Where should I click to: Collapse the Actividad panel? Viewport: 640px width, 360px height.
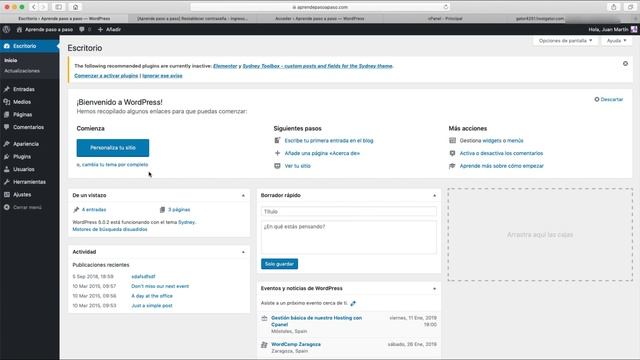click(x=243, y=252)
